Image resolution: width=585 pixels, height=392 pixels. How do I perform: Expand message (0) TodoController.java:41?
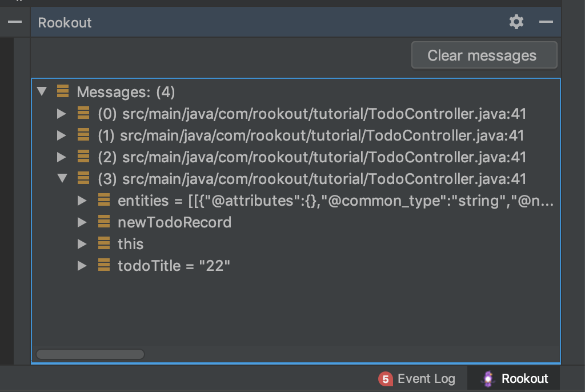[x=62, y=114]
